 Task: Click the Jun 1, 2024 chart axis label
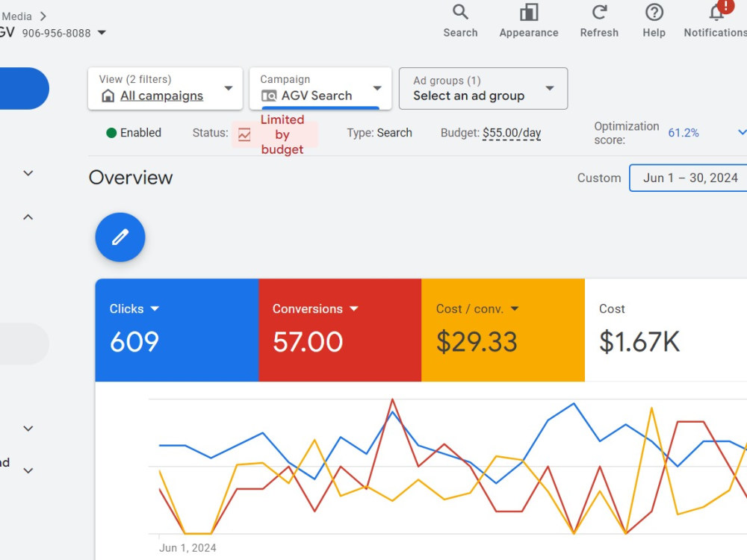point(187,548)
